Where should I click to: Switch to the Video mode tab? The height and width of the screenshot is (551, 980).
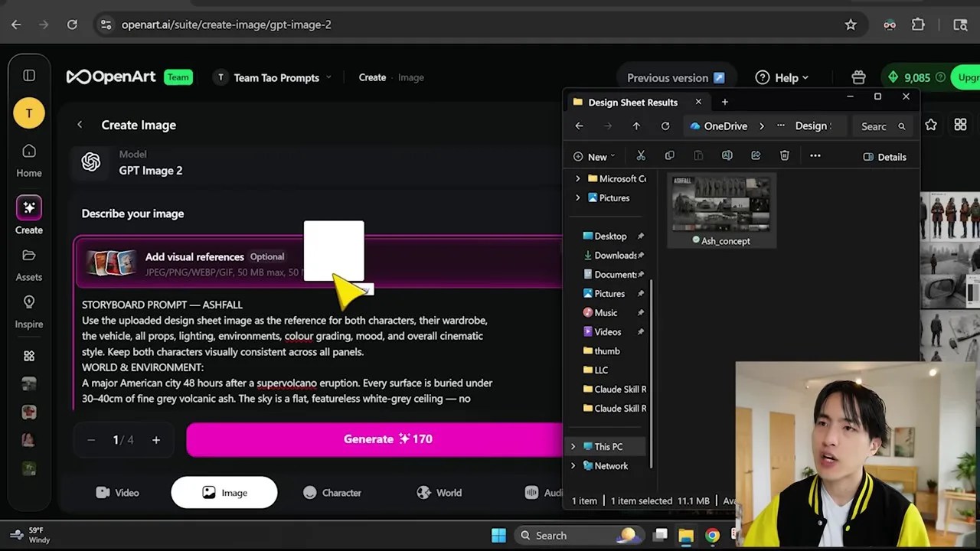tap(118, 493)
